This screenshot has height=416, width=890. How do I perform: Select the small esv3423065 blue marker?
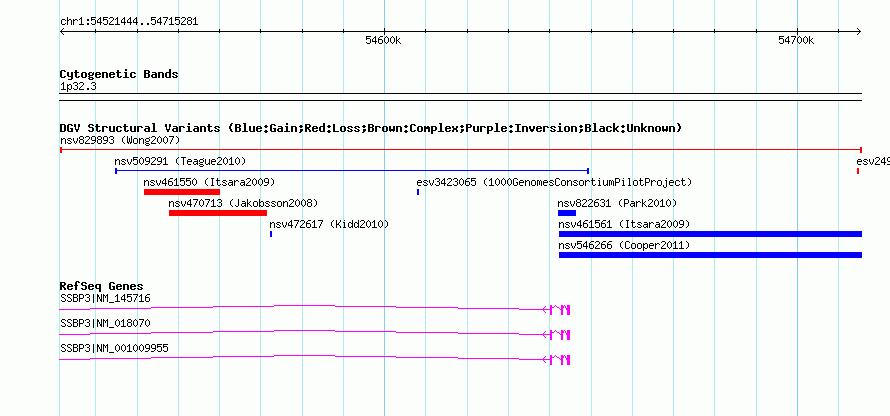pyautogui.click(x=418, y=192)
